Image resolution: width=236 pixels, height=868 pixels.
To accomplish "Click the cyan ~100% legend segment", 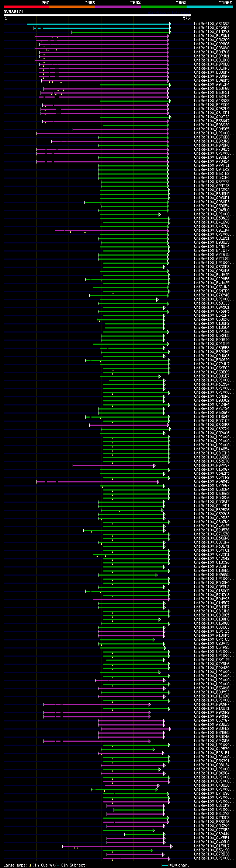I will [x=209, y=7].
